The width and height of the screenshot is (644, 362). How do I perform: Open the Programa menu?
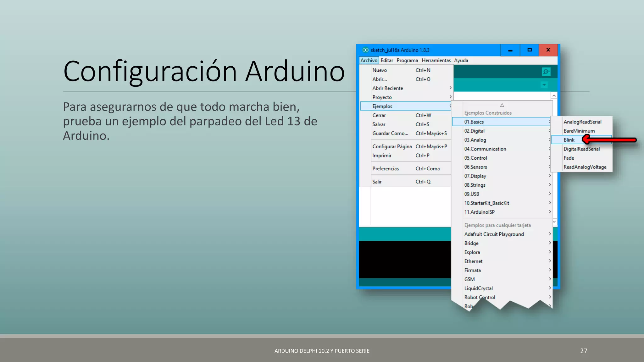pos(407,60)
